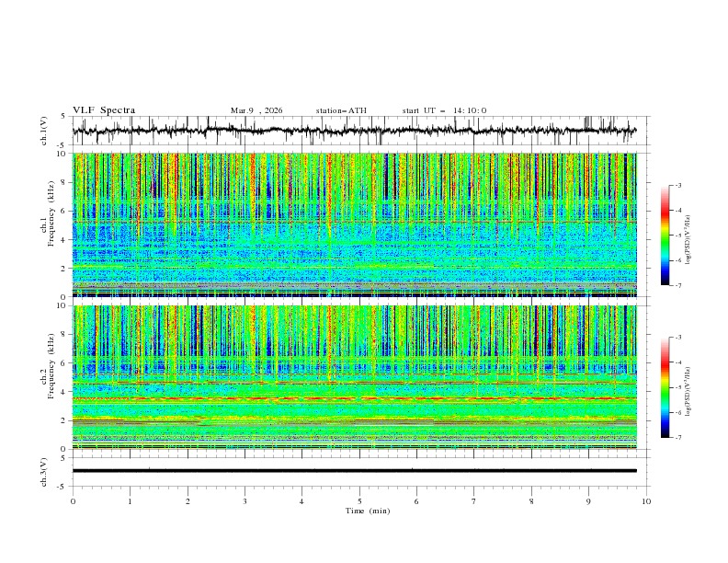Click the ch.2 spectrogram color bar

click(x=665, y=387)
